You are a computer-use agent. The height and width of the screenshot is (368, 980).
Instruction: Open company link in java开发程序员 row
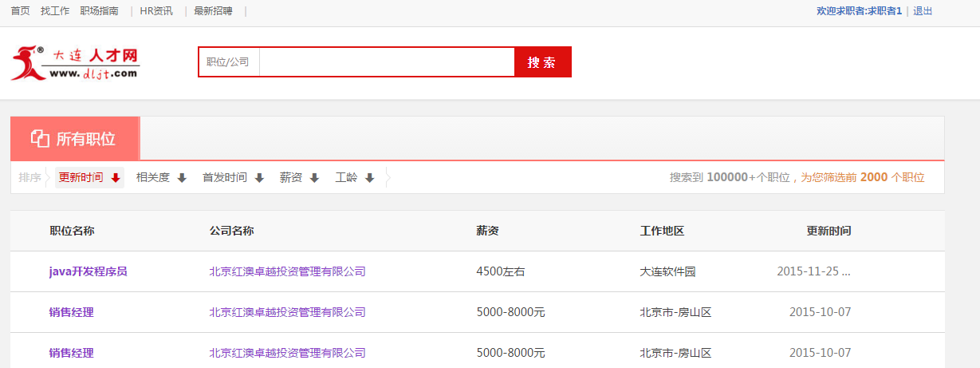(288, 271)
